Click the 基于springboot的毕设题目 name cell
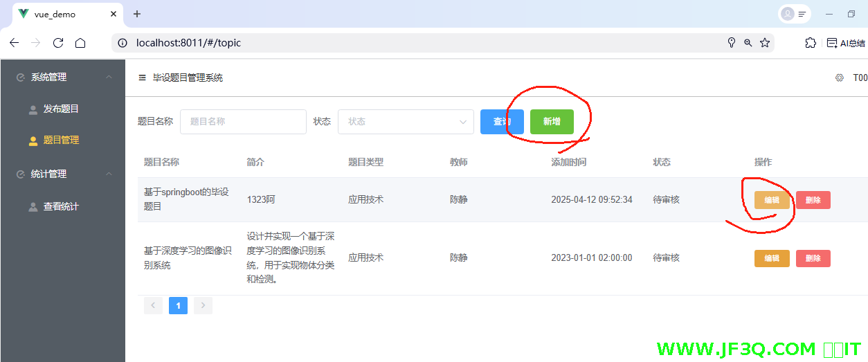This screenshot has height=362, width=868. coord(186,199)
